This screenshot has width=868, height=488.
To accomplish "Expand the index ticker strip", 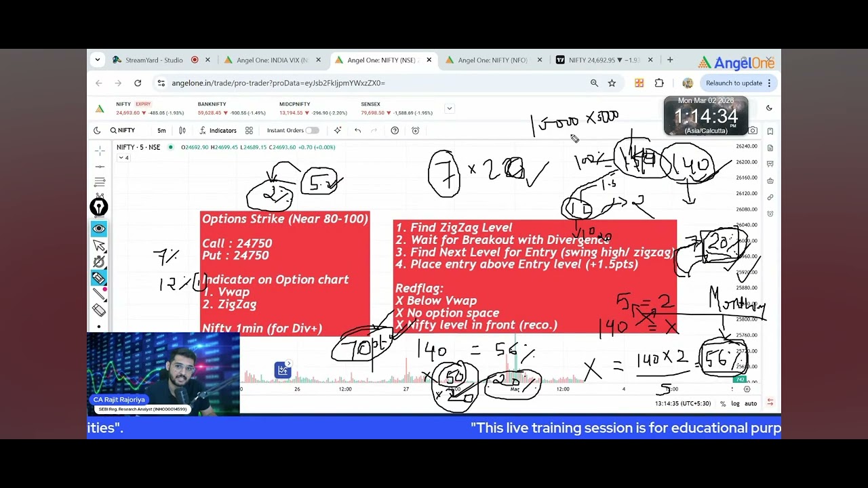I will tap(449, 108).
